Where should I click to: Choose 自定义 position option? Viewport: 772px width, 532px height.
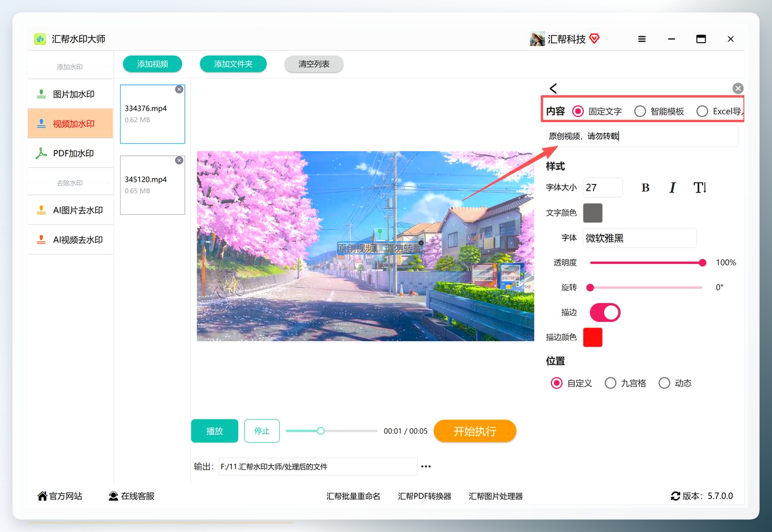coord(571,383)
